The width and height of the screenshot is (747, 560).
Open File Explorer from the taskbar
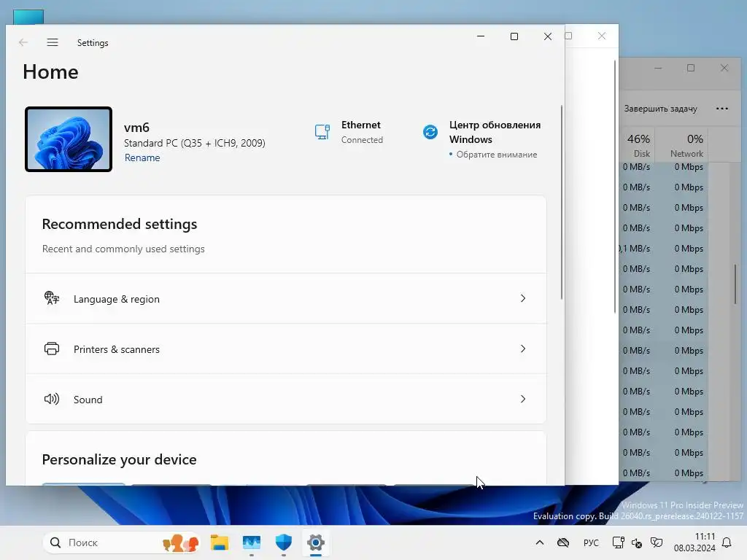219,542
